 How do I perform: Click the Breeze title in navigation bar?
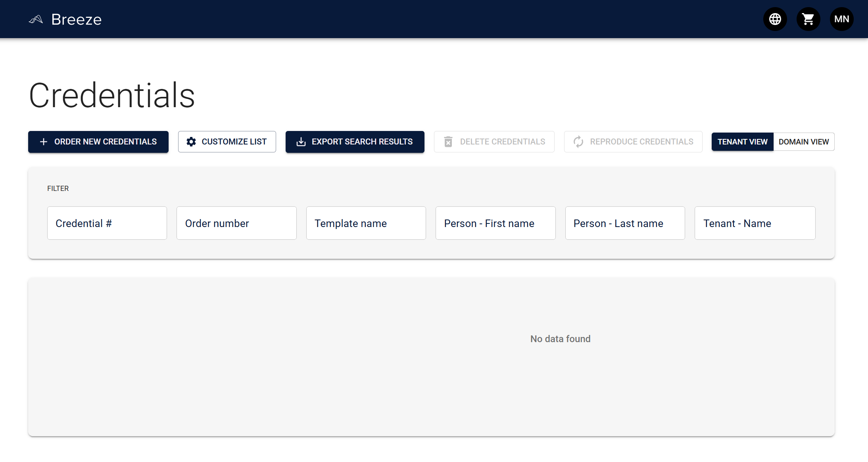pos(76,19)
